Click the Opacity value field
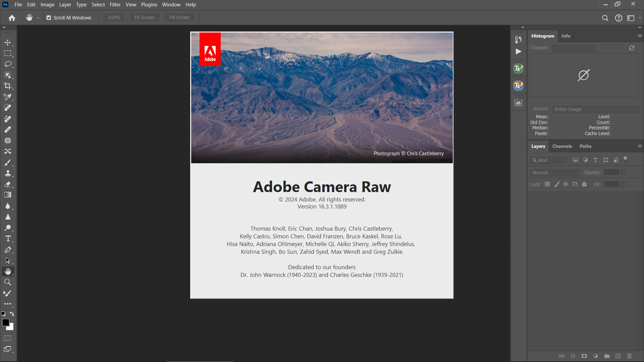 coord(611,172)
